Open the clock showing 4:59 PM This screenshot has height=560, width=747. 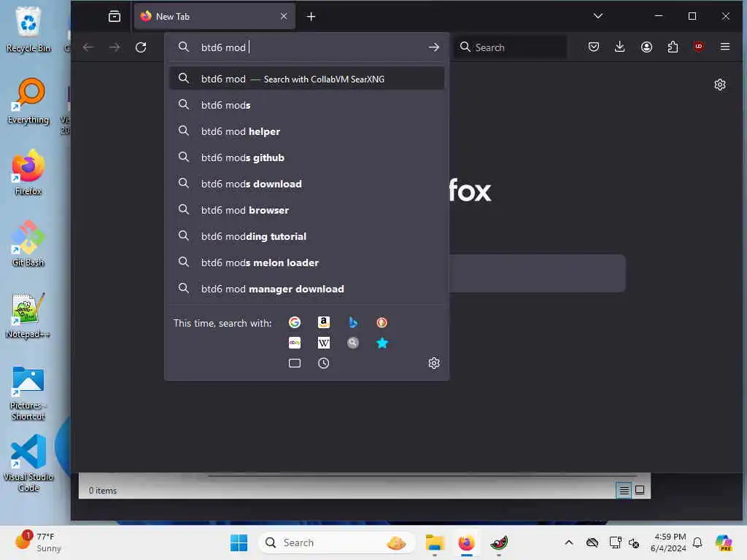[668, 542]
